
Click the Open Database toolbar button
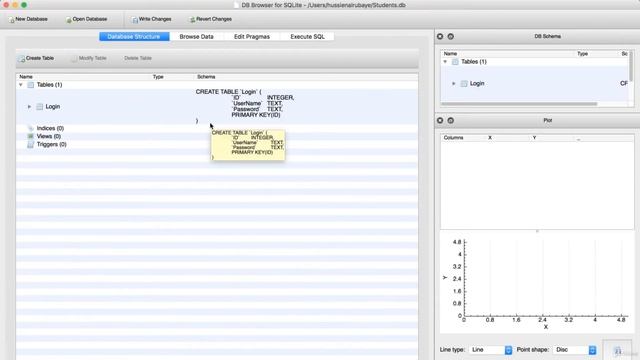[x=86, y=19]
